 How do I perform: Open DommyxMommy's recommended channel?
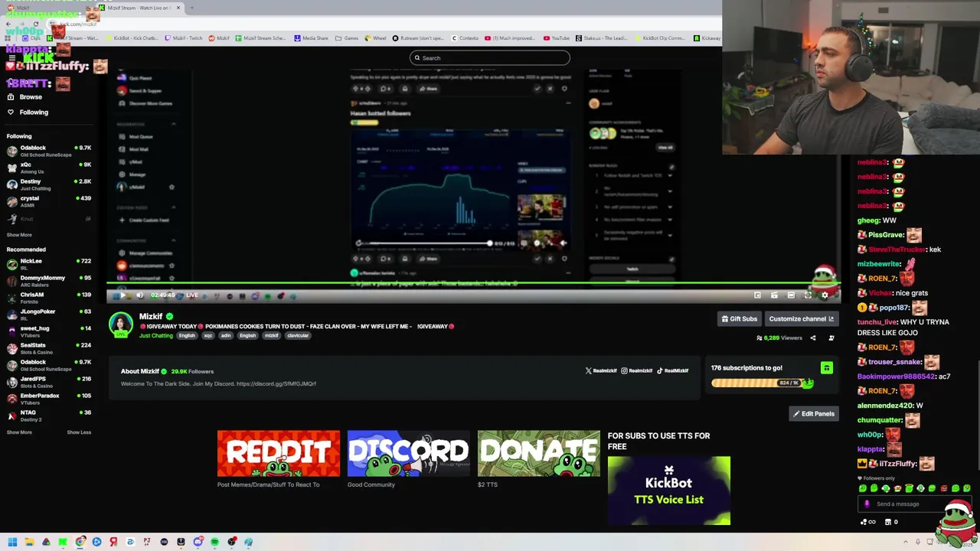pos(48,281)
